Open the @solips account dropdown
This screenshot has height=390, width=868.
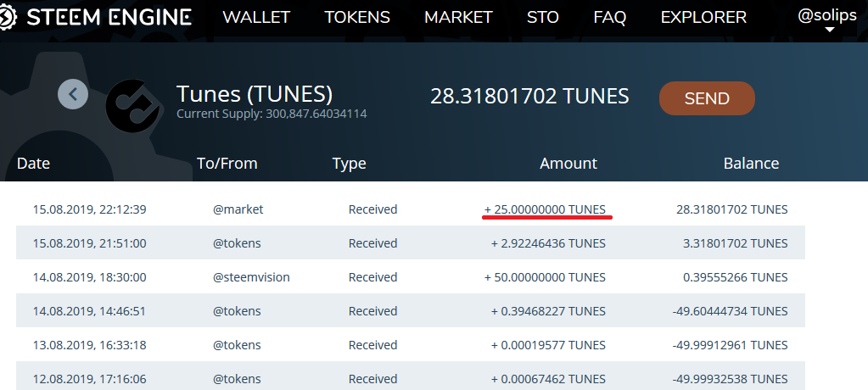827,19
